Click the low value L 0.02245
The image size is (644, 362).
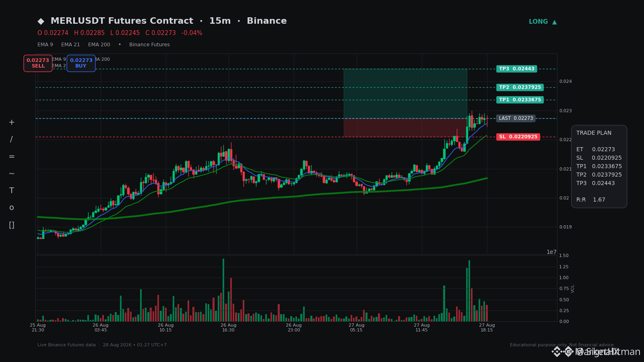point(125,33)
